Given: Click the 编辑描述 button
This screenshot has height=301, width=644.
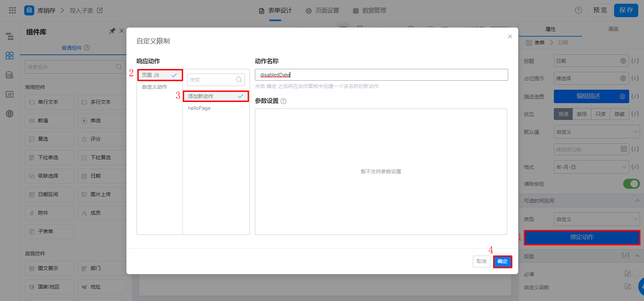Looking at the screenshot, I should coord(592,96).
